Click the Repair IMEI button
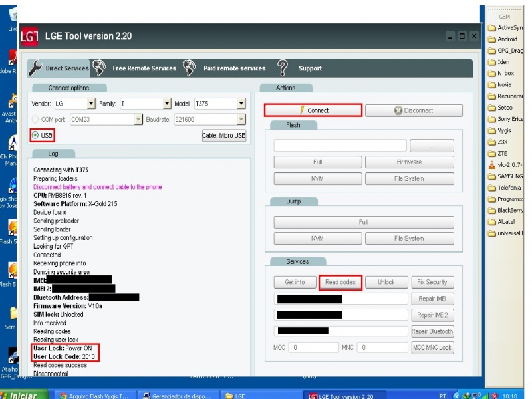532x399 pixels. coord(432,299)
